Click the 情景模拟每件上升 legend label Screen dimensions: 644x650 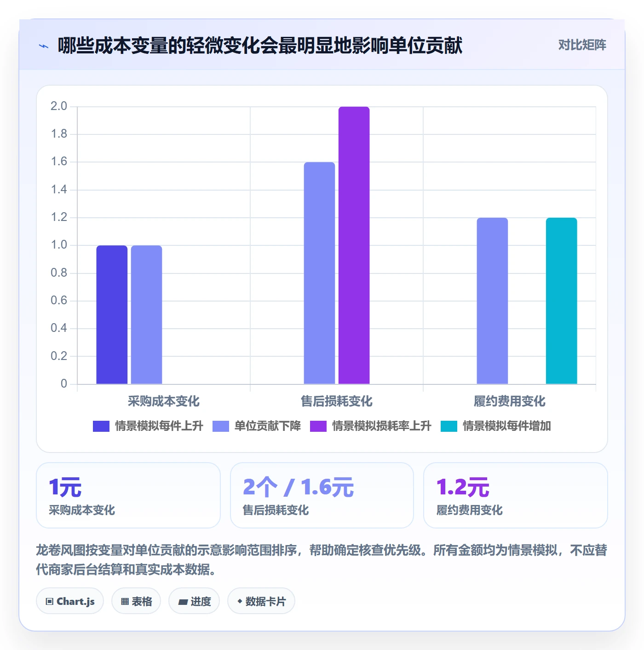point(159,426)
